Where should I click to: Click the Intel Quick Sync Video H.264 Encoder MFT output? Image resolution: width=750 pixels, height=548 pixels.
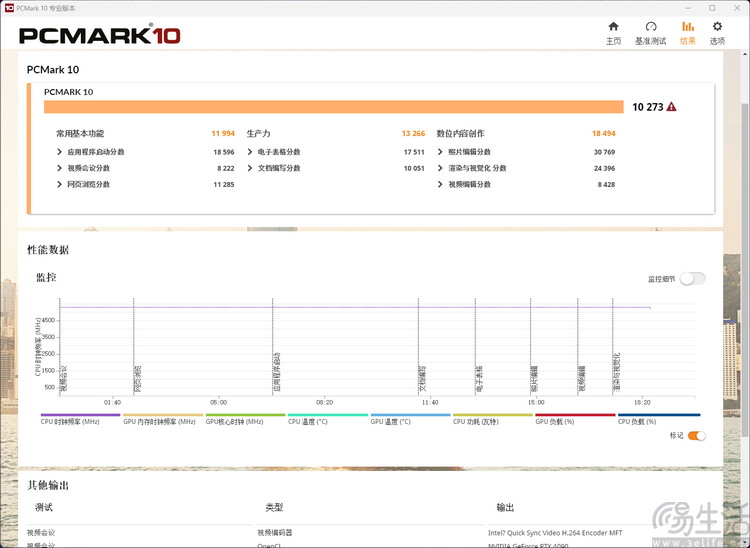click(x=555, y=533)
